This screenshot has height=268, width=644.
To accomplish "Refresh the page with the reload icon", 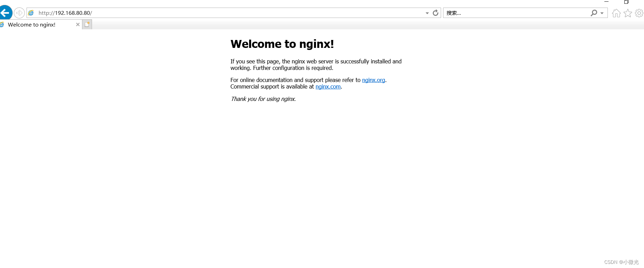I will coord(436,13).
